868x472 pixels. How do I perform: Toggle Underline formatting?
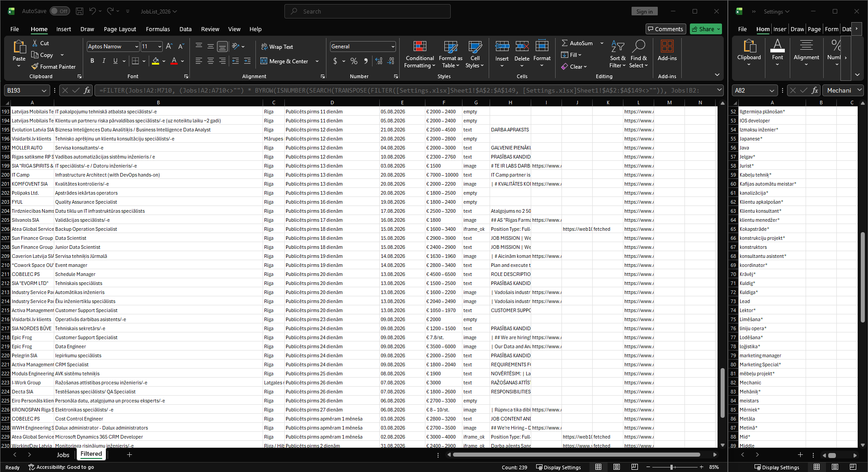(x=115, y=61)
